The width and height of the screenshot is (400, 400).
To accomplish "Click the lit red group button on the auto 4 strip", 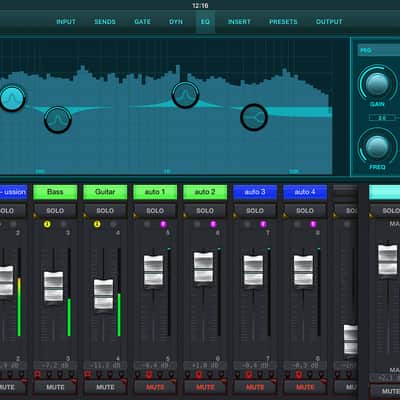I will coord(299,374).
